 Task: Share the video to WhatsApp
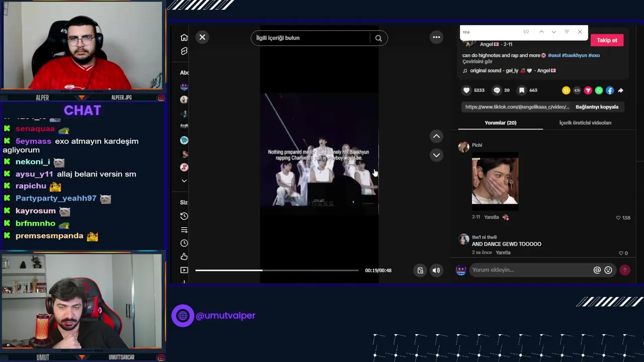599,90
